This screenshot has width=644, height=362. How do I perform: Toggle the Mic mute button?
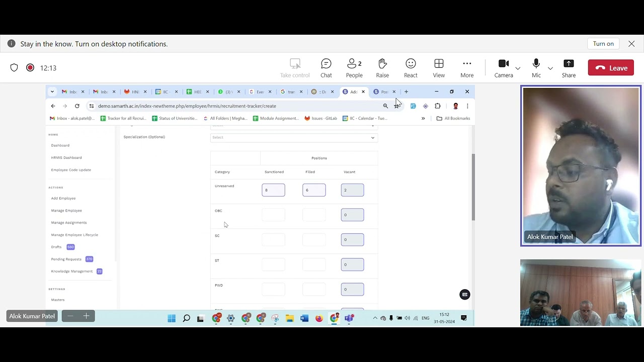coord(536,68)
